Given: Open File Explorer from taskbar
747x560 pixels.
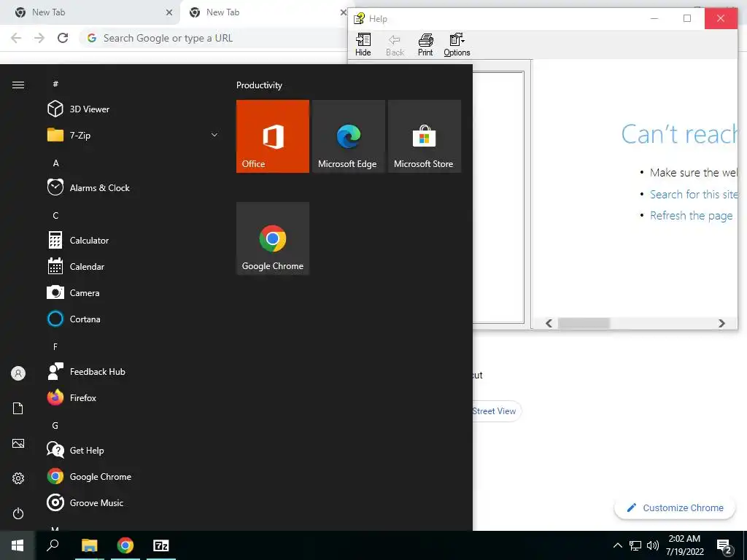Looking at the screenshot, I should pyautogui.click(x=89, y=545).
